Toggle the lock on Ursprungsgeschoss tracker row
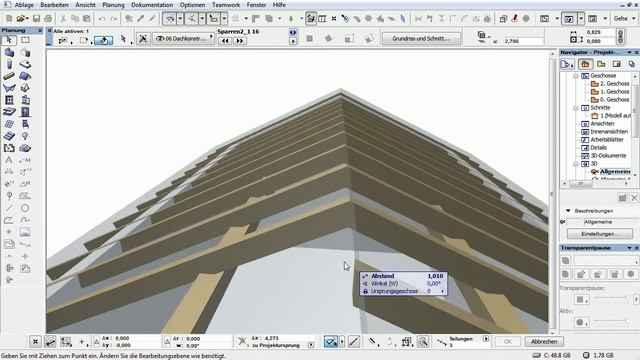This screenshot has height=360, width=640. coord(365,291)
